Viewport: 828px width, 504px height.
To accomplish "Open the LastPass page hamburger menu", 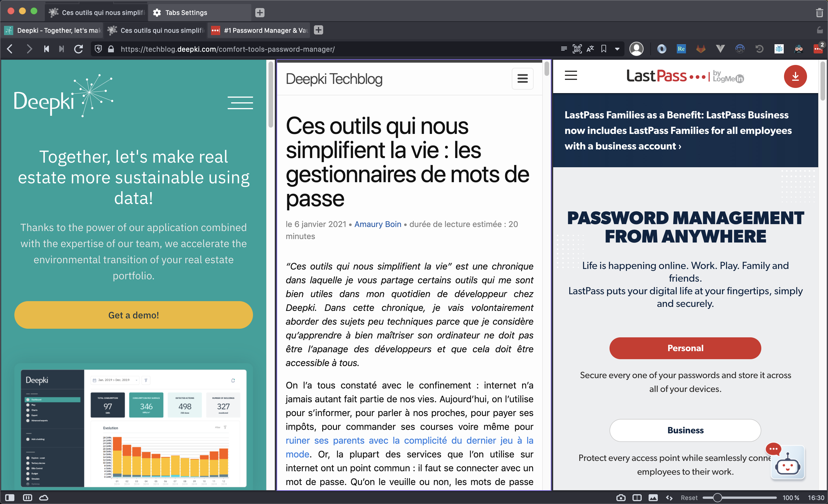I will tap(571, 75).
